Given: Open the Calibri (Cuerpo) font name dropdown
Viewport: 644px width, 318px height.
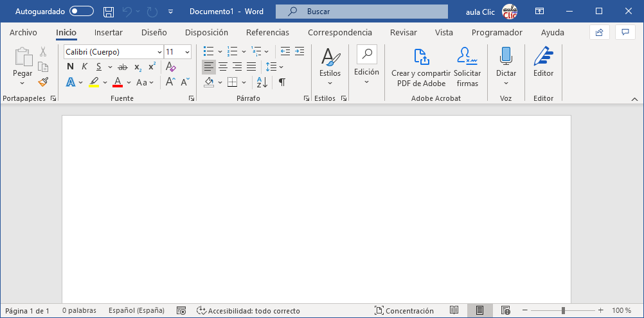Looking at the screenshot, I should 159,52.
